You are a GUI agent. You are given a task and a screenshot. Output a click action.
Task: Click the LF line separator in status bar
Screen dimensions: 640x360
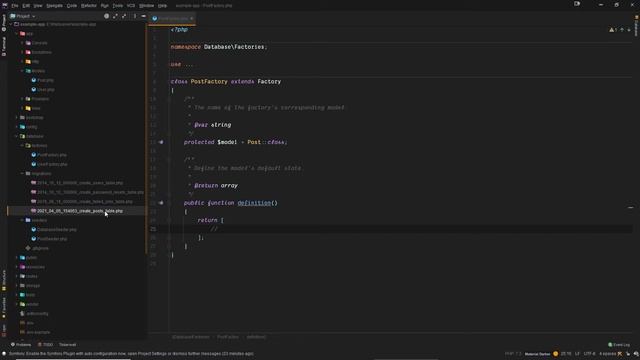[x=577, y=353]
